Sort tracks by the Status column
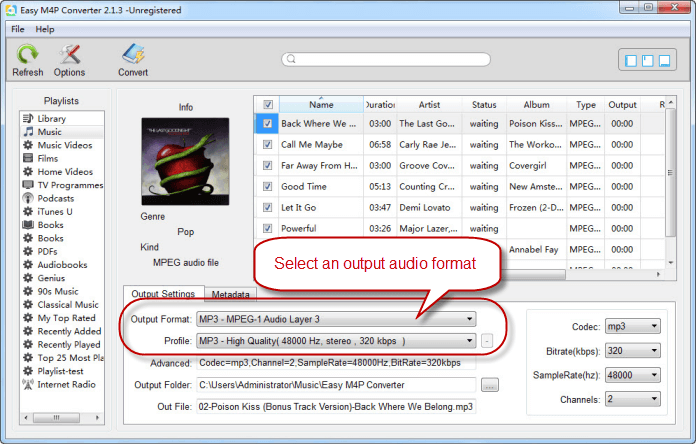The image size is (696, 444). click(x=484, y=105)
